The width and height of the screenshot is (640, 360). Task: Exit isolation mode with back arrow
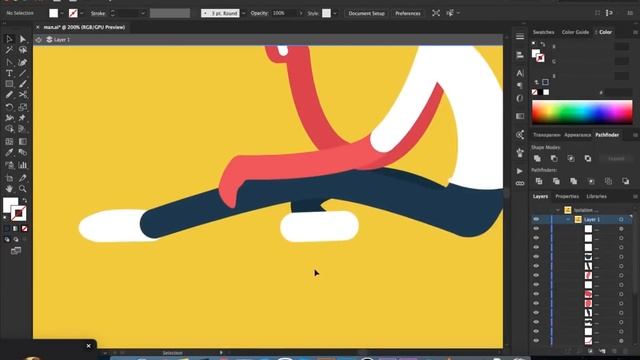(38, 40)
